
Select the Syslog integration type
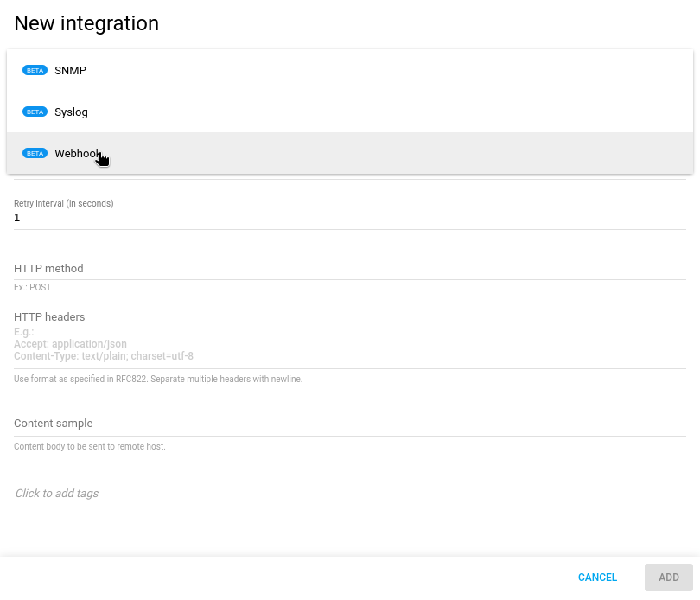click(x=71, y=112)
